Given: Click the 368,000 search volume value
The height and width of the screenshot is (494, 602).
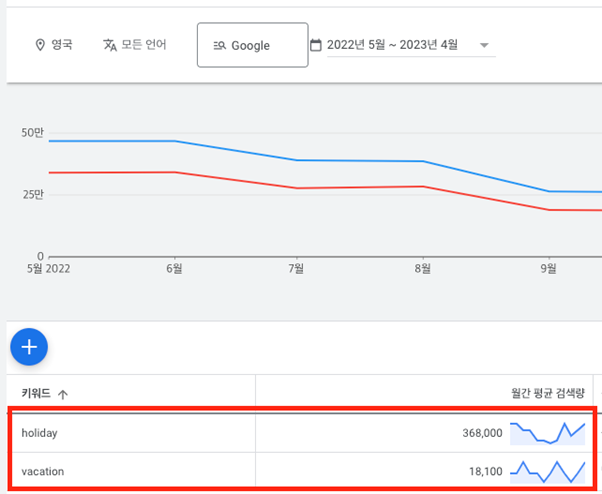Looking at the screenshot, I should pyautogui.click(x=482, y=433).
